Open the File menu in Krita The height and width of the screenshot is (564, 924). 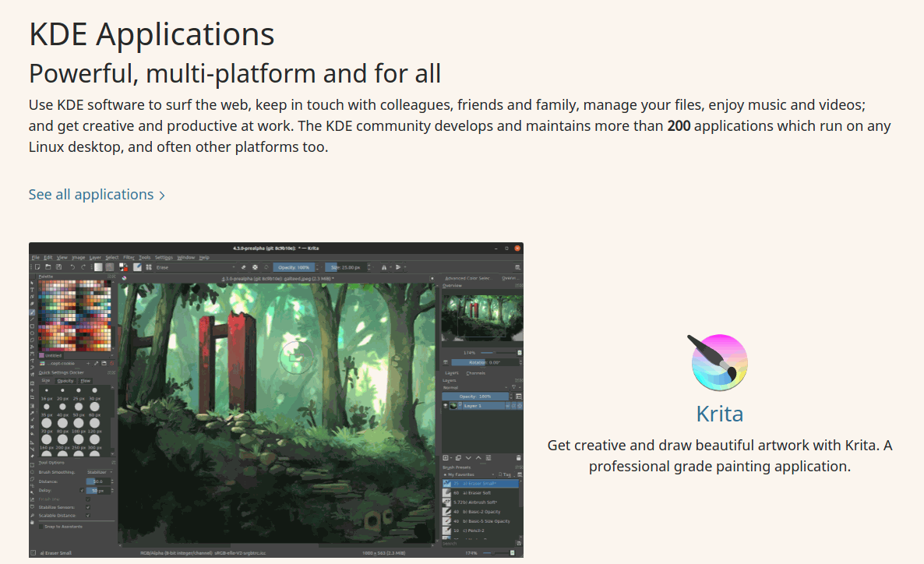[x=35, y=258]
